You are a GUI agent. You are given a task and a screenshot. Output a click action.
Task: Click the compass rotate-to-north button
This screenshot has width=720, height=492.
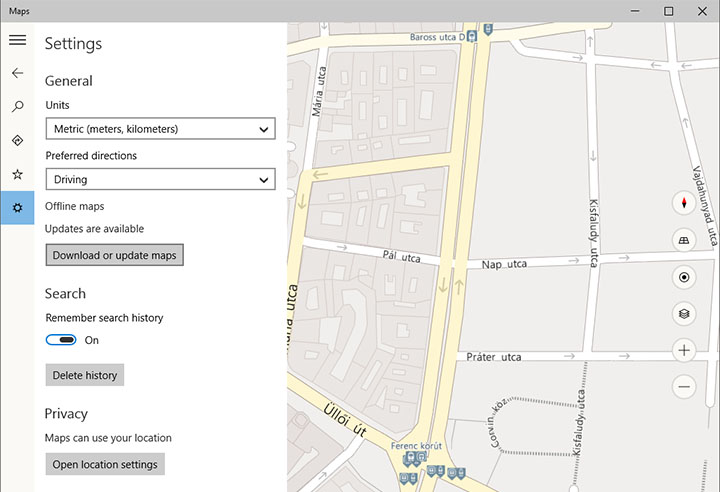[x=684, y=204]
